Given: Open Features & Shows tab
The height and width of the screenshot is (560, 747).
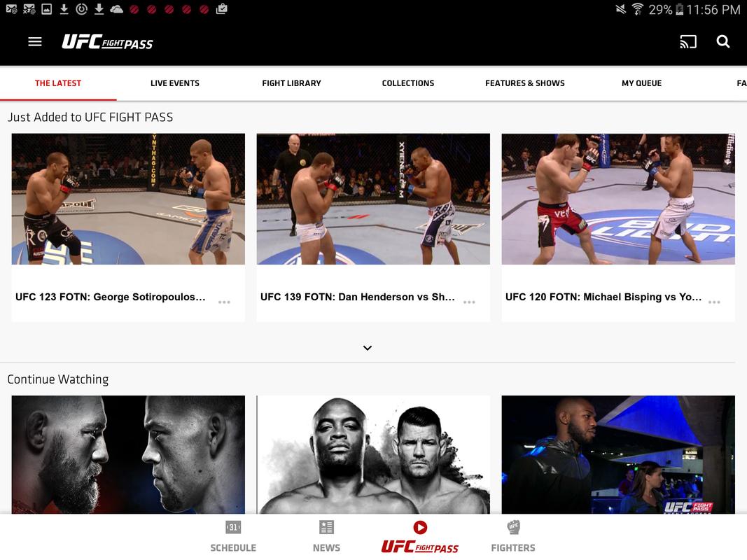Looking at the screenshot, I should tap(525, 83).
